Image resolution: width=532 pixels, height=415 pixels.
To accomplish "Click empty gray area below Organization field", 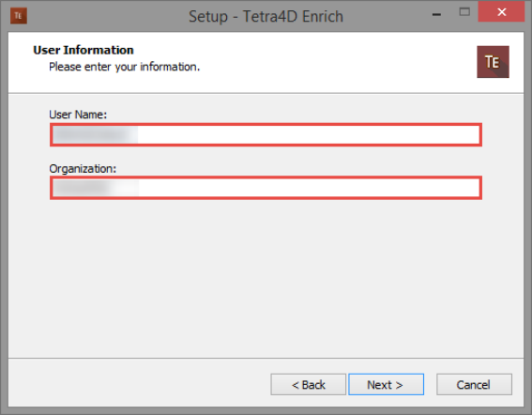I will (266, 279).
